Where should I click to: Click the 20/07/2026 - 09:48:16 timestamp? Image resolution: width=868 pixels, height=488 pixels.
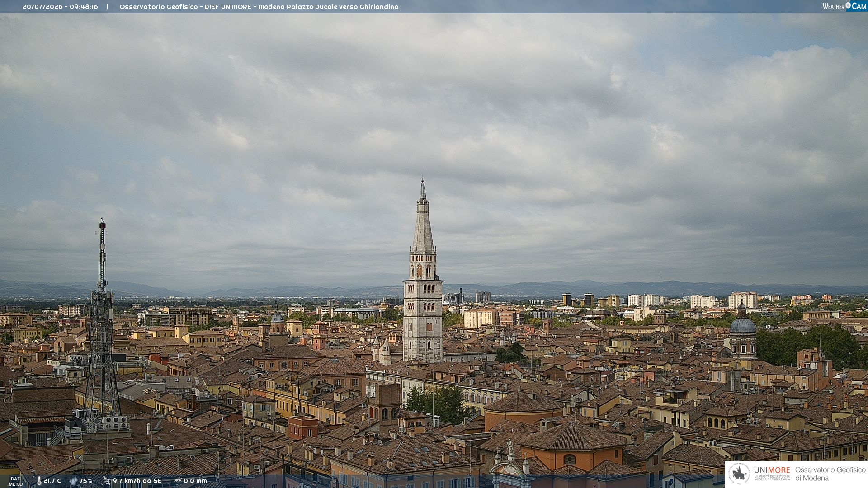(x=60, y=7)
